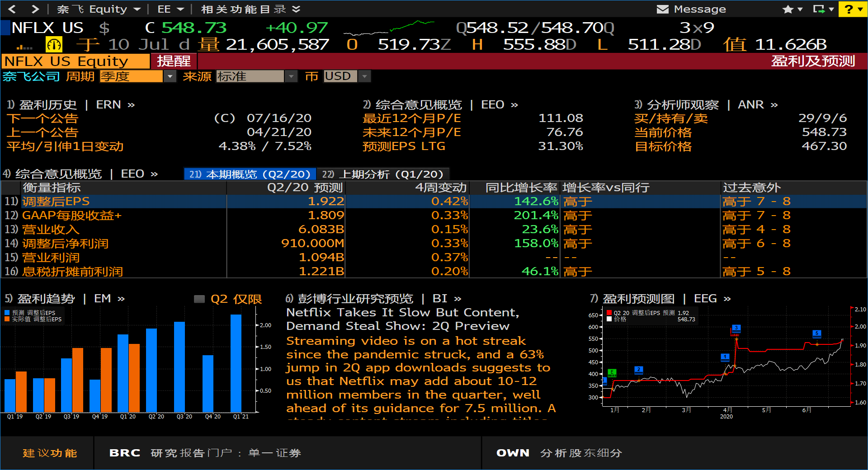Screen dimensions: 868x470
Task: Open the EE function dropdown
Action: pyautogui.click(x=171, y=9)
